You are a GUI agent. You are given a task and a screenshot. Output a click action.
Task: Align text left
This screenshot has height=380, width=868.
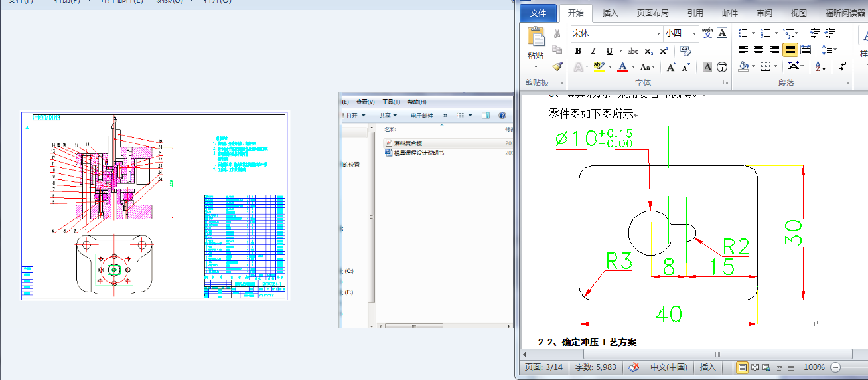743,50
